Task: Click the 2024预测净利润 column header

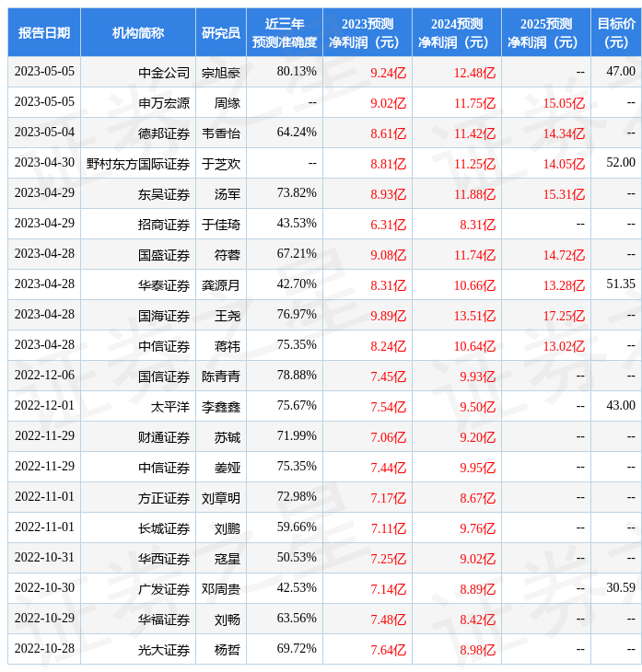Action: click(x=457, y=32)
